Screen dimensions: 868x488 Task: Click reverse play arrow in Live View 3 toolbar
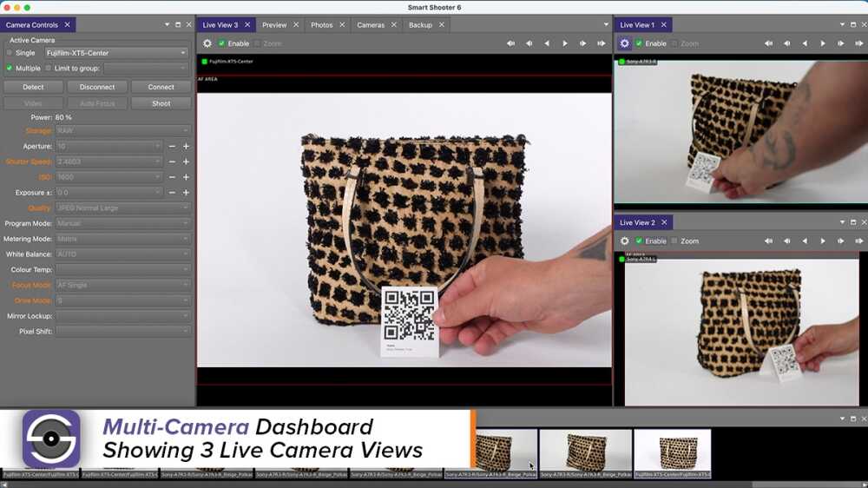547,43
